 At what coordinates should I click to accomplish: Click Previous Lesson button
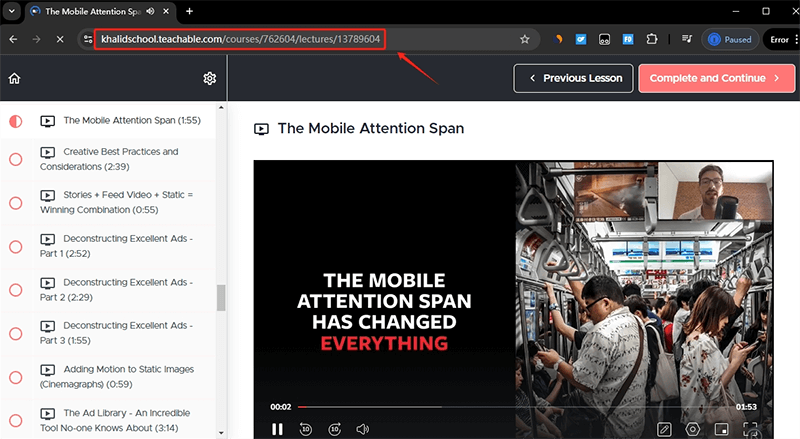pos(574,78)
